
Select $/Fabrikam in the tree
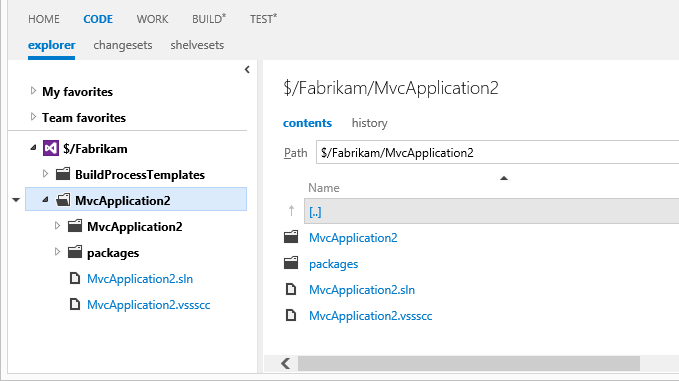[95, 149]
